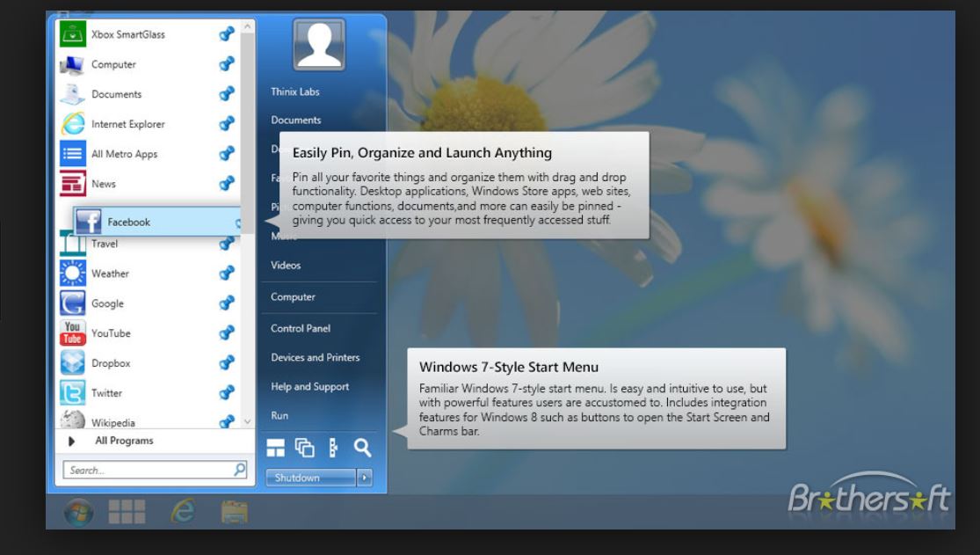This screenshot has height=555, width=980.
Task: Unpin the Weather item using its pin
Action: pyautogui.click(x=226, y=273)
